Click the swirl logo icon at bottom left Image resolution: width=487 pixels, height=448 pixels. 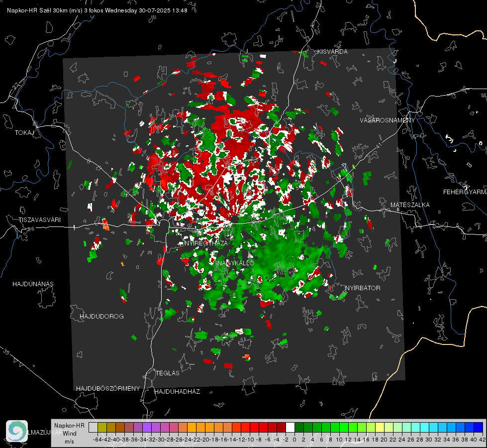(17, 431)
